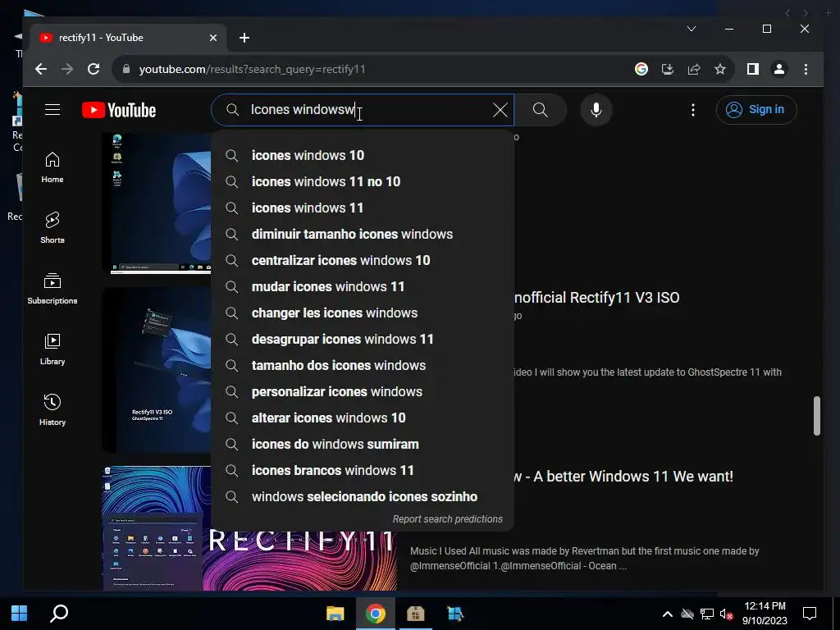
Task: Click the address bar URL
Action: click(253, 69)
